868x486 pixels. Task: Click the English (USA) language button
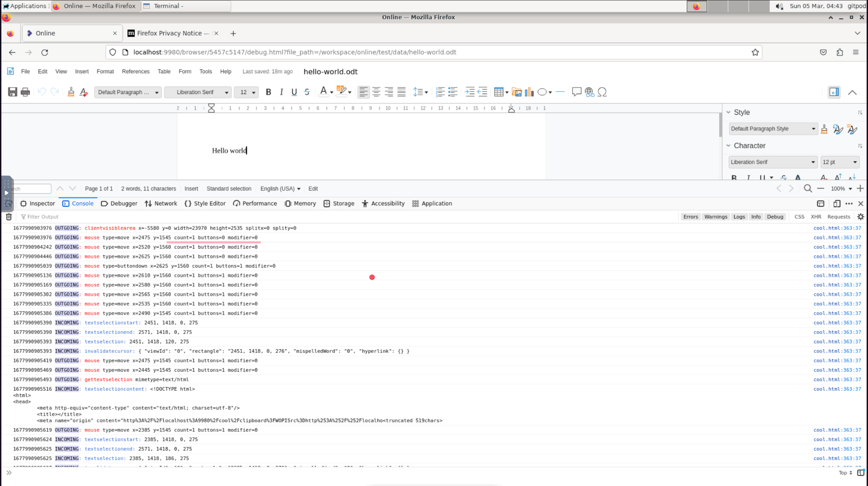(x=280, y=189)
